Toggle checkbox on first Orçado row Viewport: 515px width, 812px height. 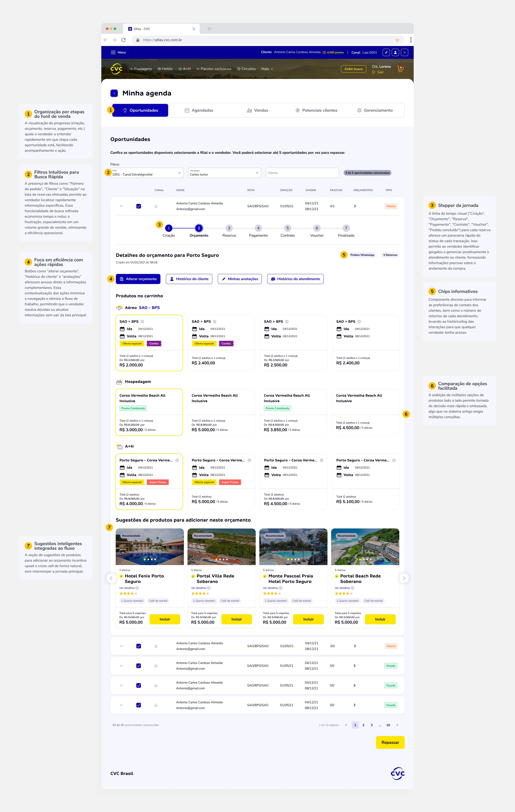[139, 666]
